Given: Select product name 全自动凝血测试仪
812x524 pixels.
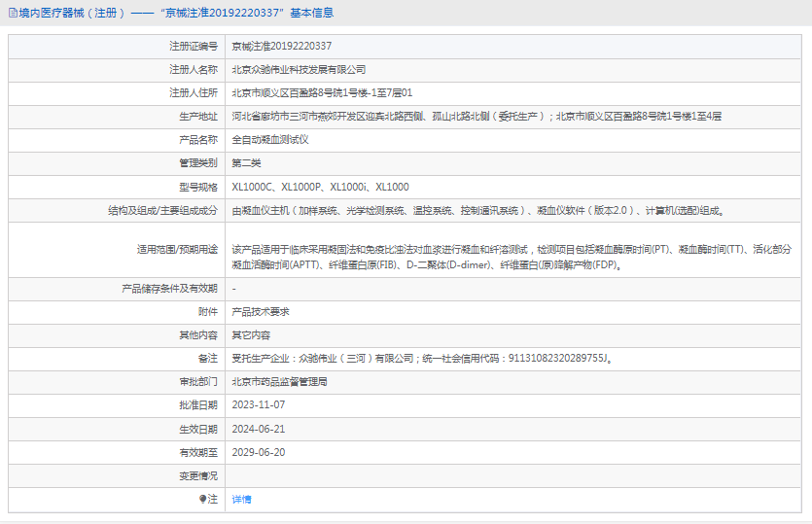Looking at the screenshot, I should (269, 140).
